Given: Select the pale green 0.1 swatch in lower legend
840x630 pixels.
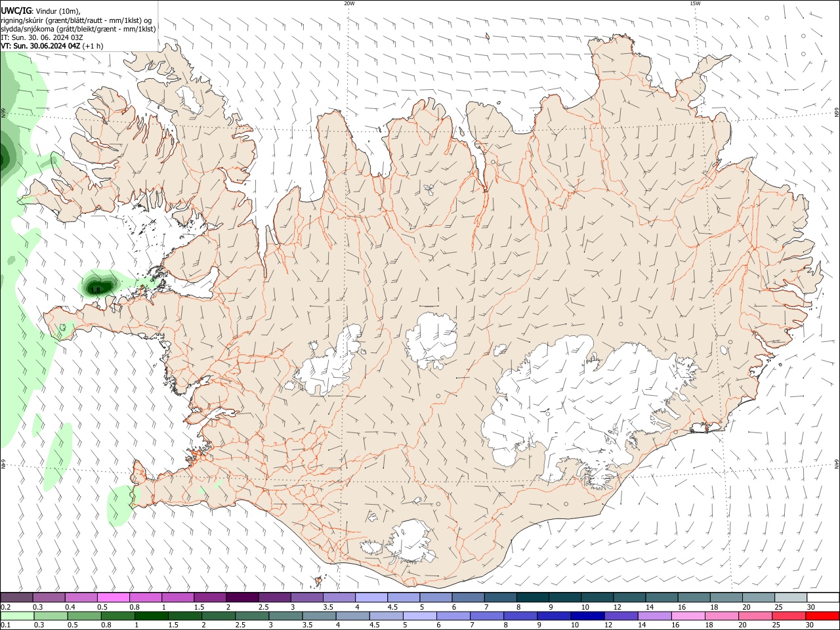Looking at the screenshot, I should 17,616.
